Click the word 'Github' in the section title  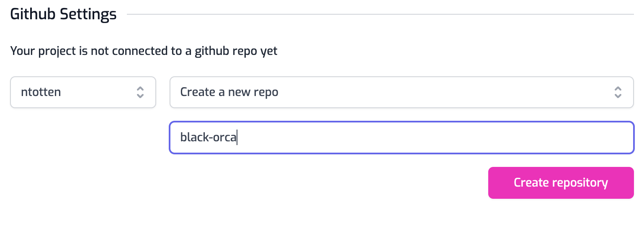(x=33, y=15)
